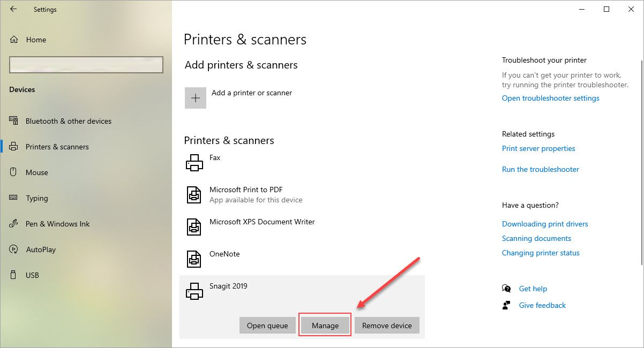Open troubleshooter settings link
Viewport: 644px width, 348px height.
tap(550, 98)
